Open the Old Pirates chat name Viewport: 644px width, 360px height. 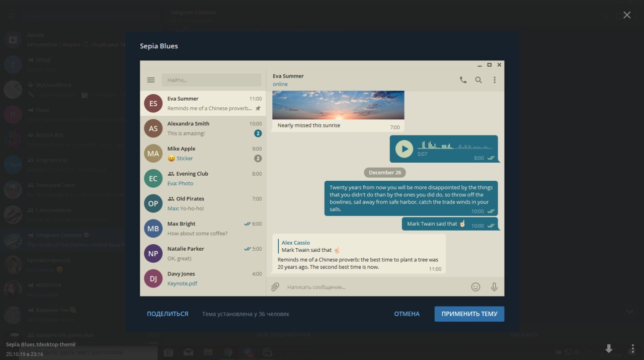(190, 198)
